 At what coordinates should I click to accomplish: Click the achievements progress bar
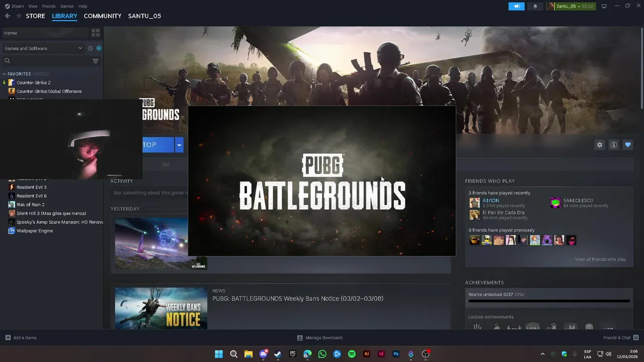(x=549, y=301)
